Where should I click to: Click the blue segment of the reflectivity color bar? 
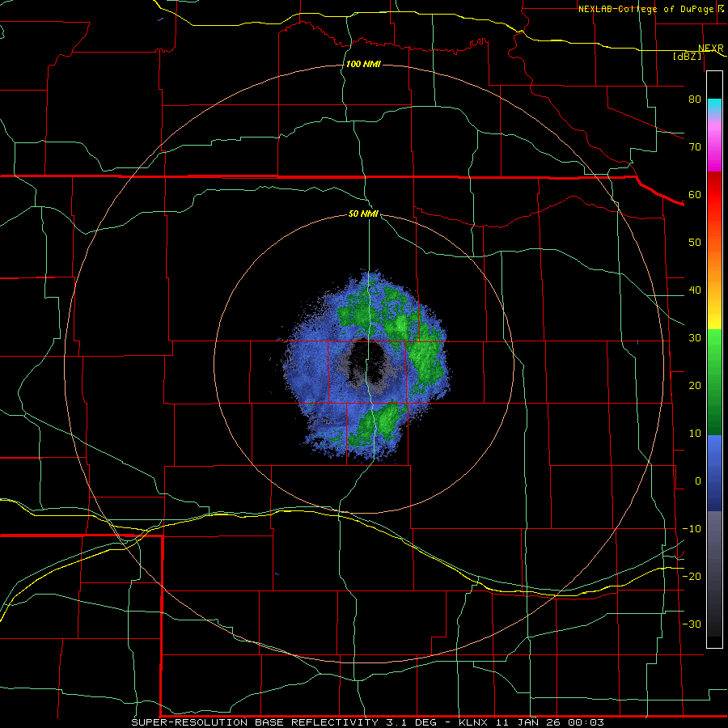click(714, 473)
